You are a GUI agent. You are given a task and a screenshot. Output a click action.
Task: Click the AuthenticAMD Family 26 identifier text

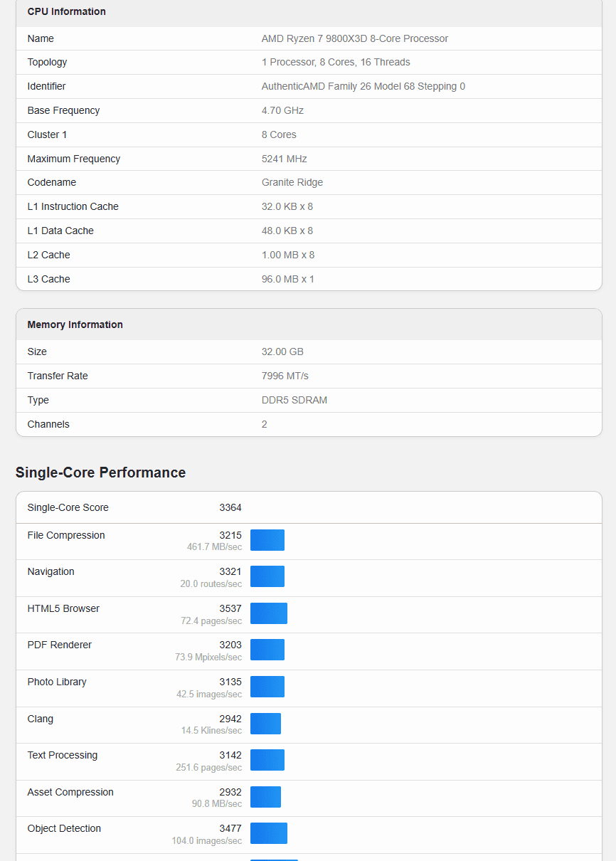363,86
